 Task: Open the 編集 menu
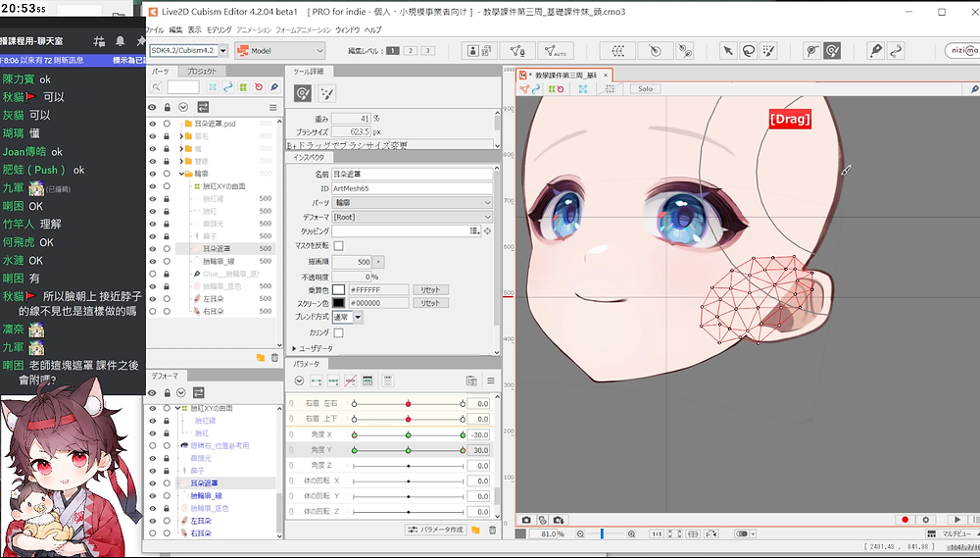175,30
